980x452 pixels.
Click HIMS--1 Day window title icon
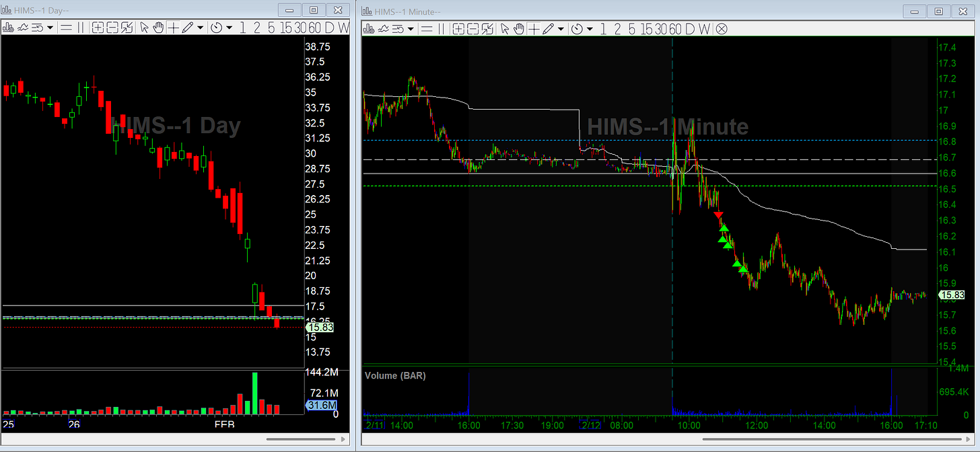[7, 11]
